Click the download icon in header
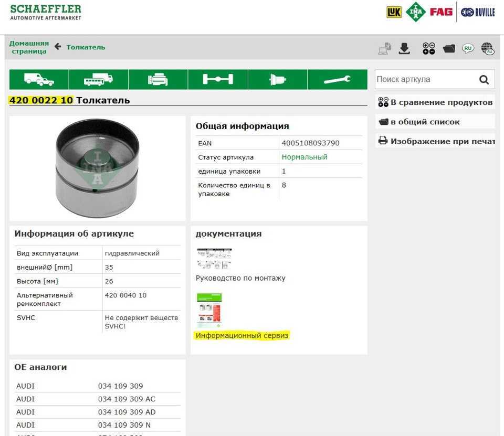Image resolution: width=504 pixels, height=436 pixels. (404, 49)
